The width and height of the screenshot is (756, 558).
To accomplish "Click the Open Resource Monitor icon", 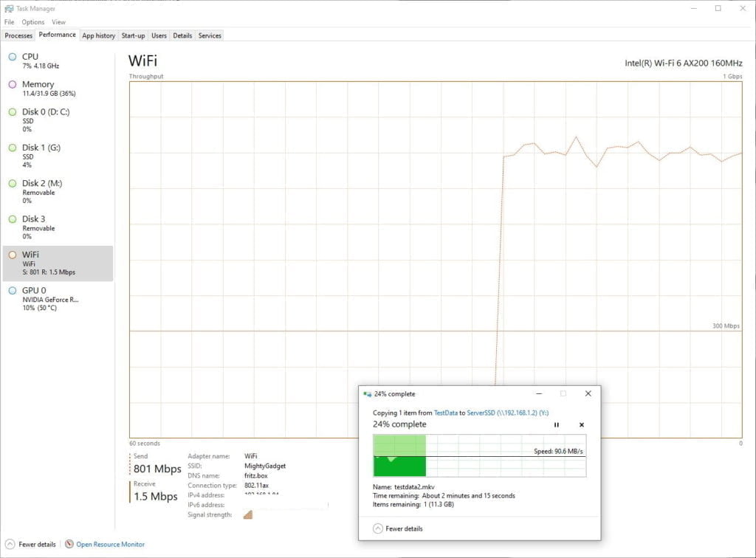I will pos(69,545).
